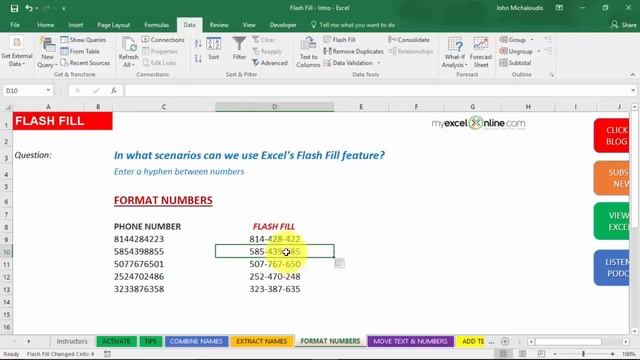Open Ribbon Display Options icon
This screenshot has height=360, width=640.
click(x=559, y=8)
